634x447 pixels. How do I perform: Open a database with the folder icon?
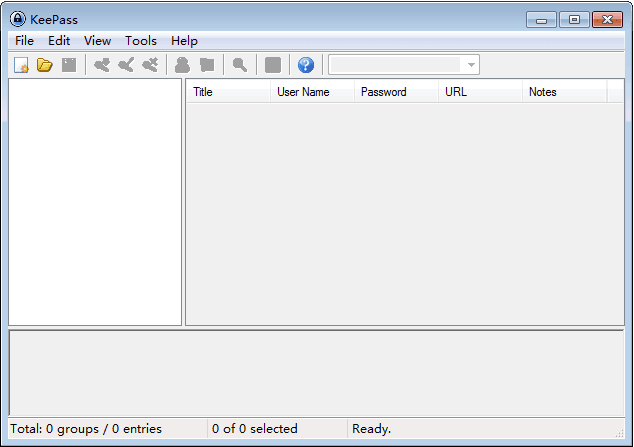(45, 65)
